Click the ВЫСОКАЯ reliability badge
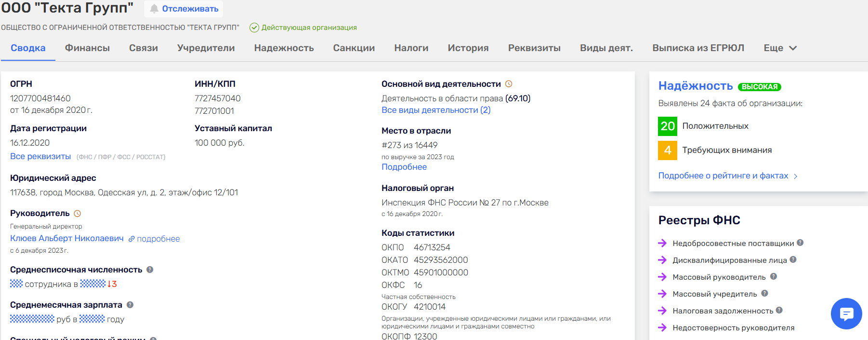The image size is (868, 340). tap(760, 87)
